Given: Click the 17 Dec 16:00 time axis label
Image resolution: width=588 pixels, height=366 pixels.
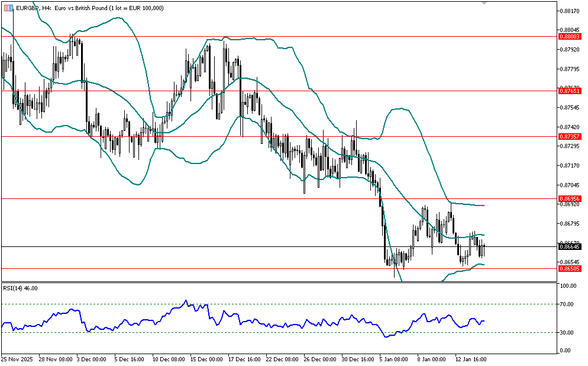Looking at the screenshot, I should [245, 359].
